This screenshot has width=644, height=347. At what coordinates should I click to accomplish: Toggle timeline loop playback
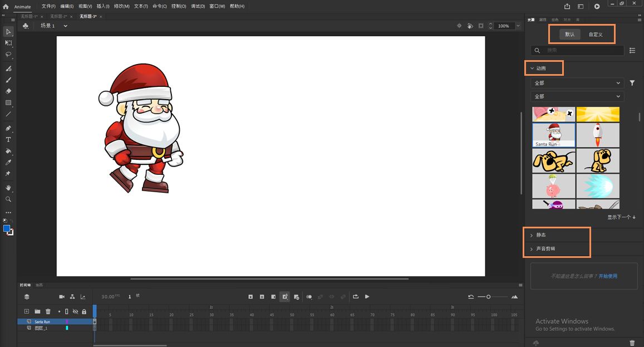[356, 297]
